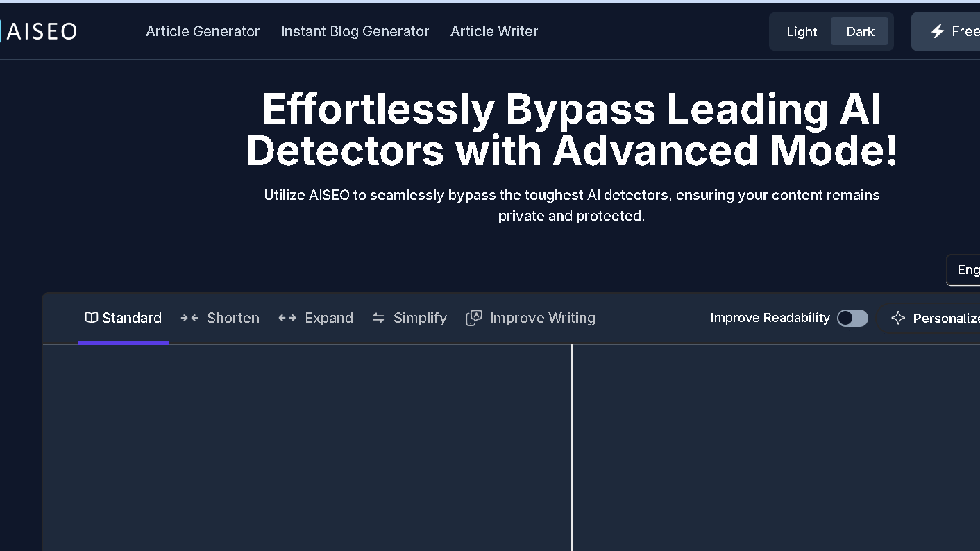Click the Personalize button
Image resolution: width=980 pixels, height=551 pixels.
930,318
